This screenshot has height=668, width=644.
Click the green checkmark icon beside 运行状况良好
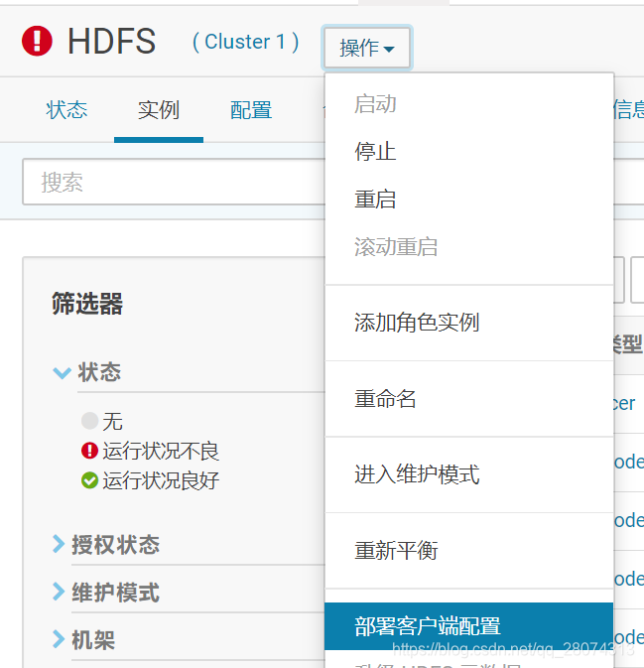[90, 480]
